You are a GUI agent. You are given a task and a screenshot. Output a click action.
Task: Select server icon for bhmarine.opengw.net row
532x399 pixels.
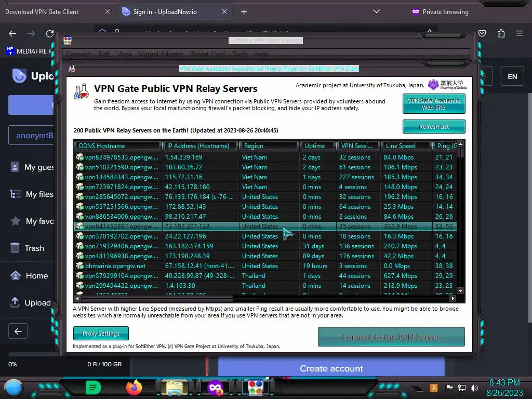[79, 265]
